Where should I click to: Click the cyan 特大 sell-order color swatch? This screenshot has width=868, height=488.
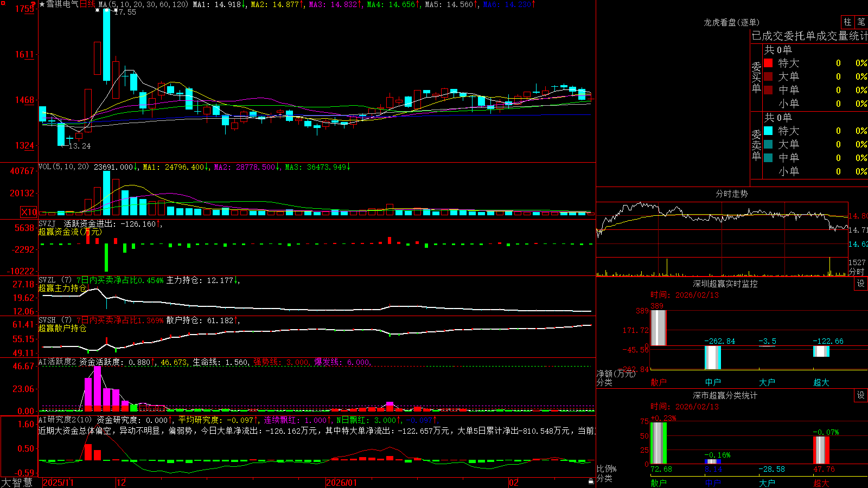tap(768, 131)
